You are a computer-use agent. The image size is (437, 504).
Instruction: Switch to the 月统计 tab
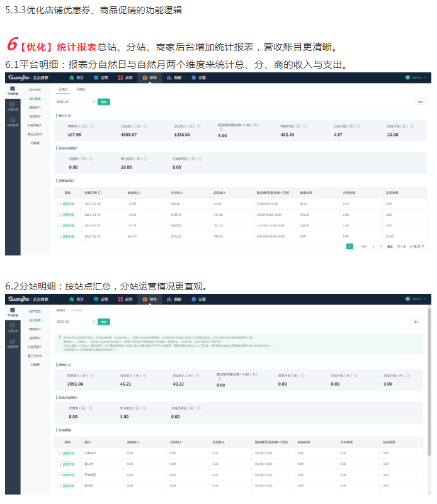81,90
